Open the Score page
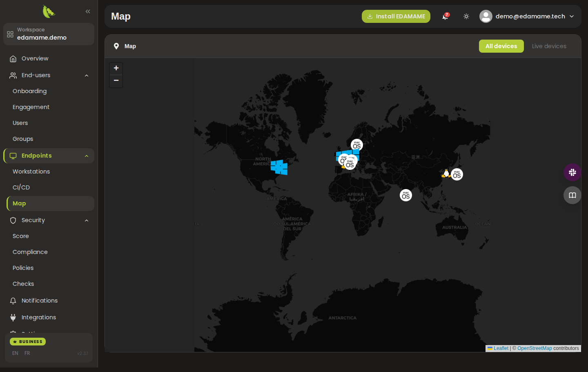The height and width of the screenshot is (372, 588). point(21,236)
